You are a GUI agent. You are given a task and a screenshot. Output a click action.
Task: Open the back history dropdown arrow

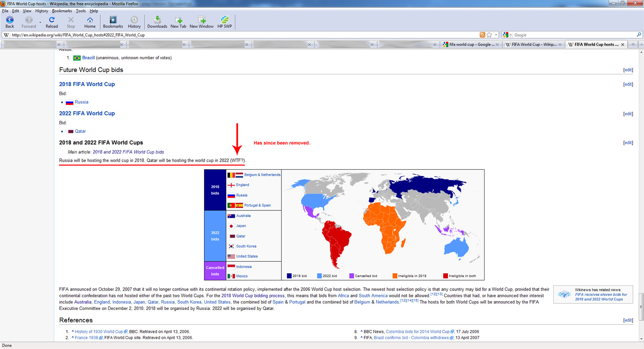[40, 23]
